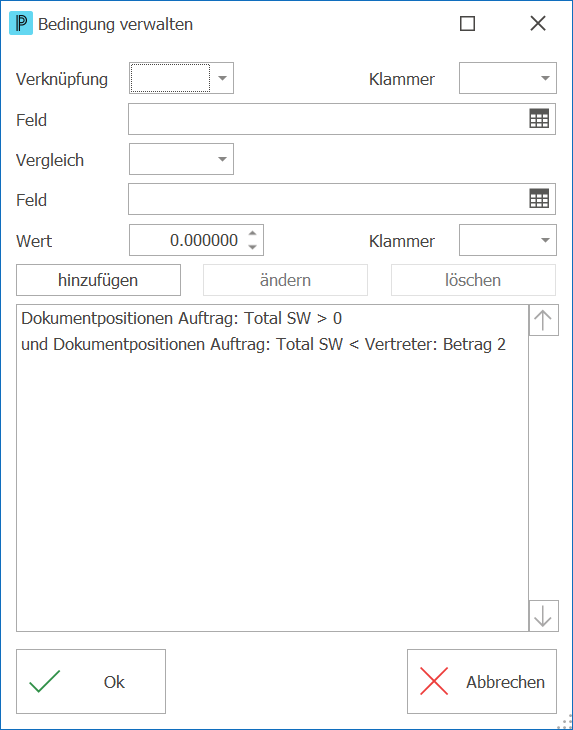Screen dimensions: 573x730
Task: Move selected condition up with arrow button
Action: click(x=543, y=320)
